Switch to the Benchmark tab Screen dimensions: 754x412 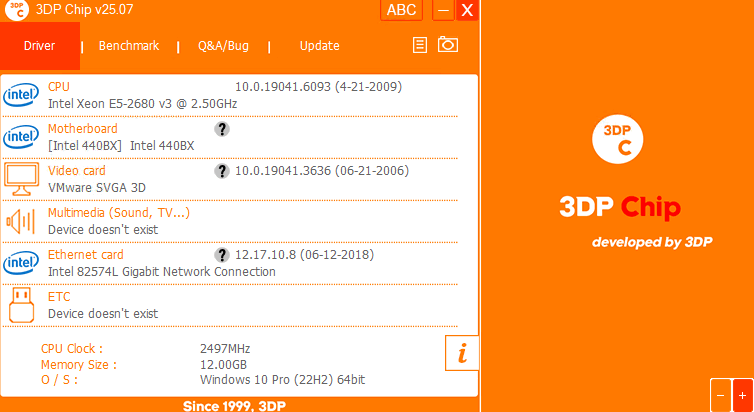pos(129,46)
